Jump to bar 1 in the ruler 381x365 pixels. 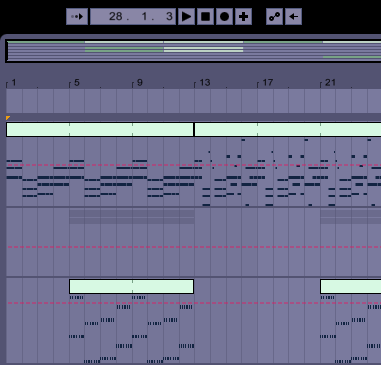(14, 83)
